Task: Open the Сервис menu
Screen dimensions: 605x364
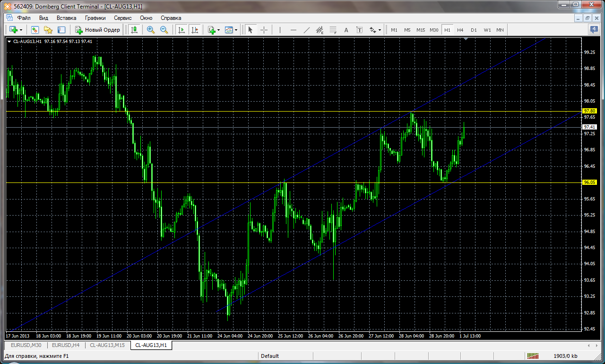Action: coord(123,18)
